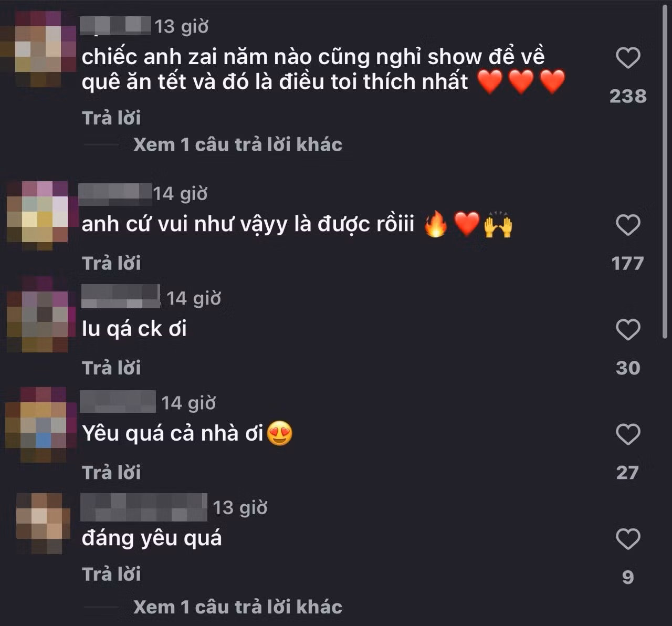672x626 pixels.
Task: Reply to the 'chiếc anh zai' comment
Action: [111, 118]
